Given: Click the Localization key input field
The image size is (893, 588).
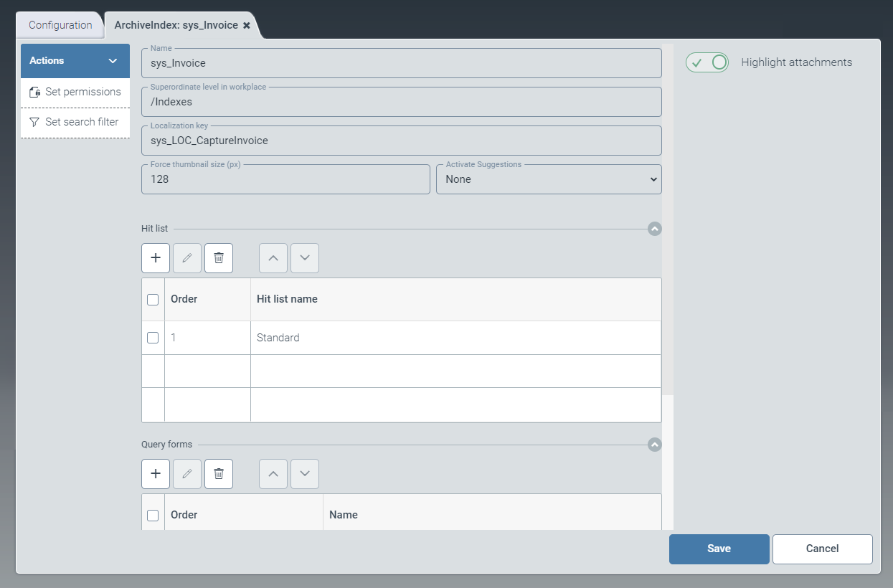Looking at the screenshot, I should [401, 141].
